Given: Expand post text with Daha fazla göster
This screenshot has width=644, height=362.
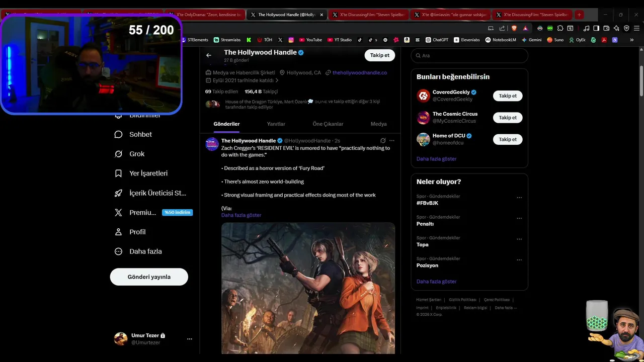Looking at the screenshot, I should (x=241, y=215).
